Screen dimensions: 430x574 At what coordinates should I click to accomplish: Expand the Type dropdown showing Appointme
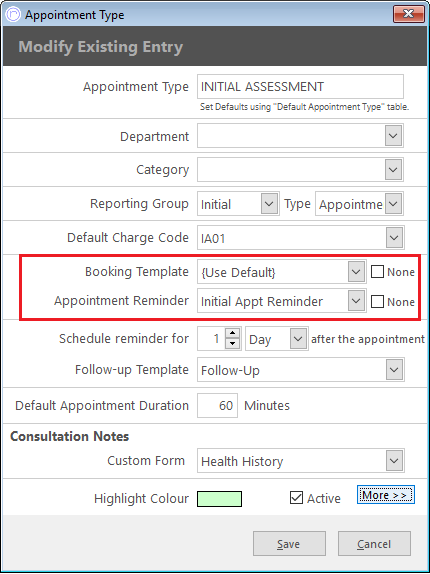pyautogui.click(x=393, y=204)
